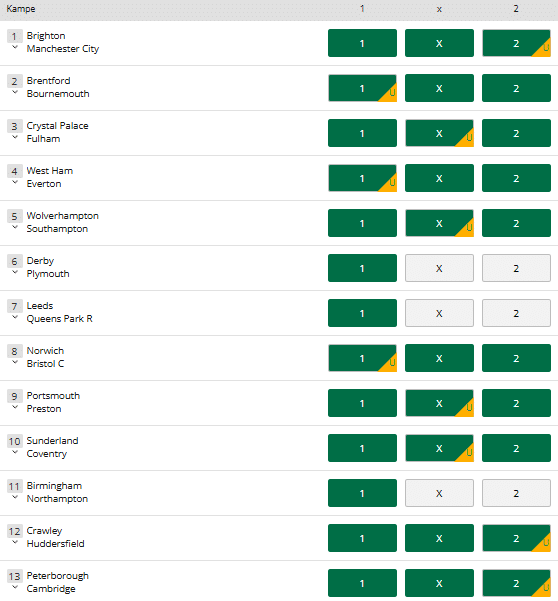Click the U badge on Wolverhampton's X button
This screenshot has height=601, width=558.
(468, 228)
